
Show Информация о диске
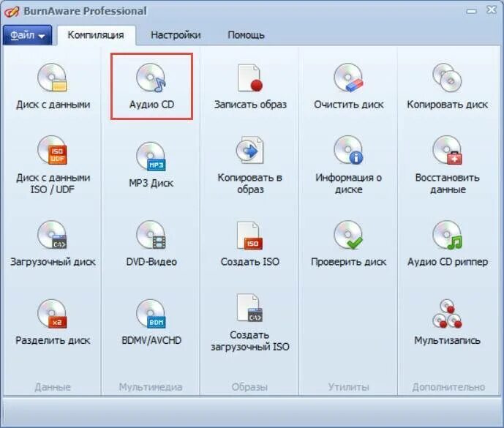tap(349, 165)
